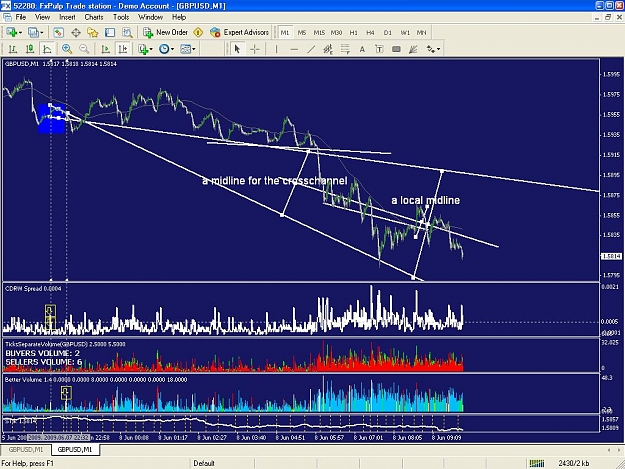Select the active white GBPUSD,M1 chart tab

click(x=75, y=449)
